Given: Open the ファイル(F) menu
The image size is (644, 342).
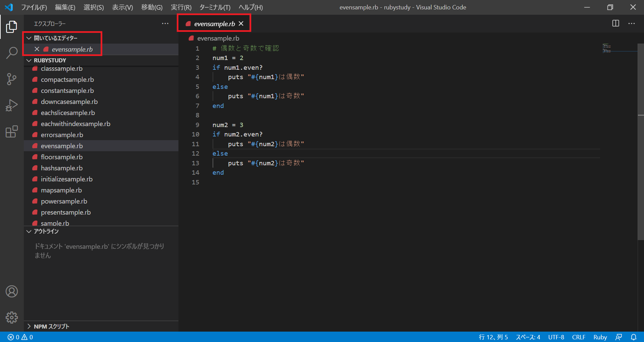Looking at the screenshot, I should 34,7.
